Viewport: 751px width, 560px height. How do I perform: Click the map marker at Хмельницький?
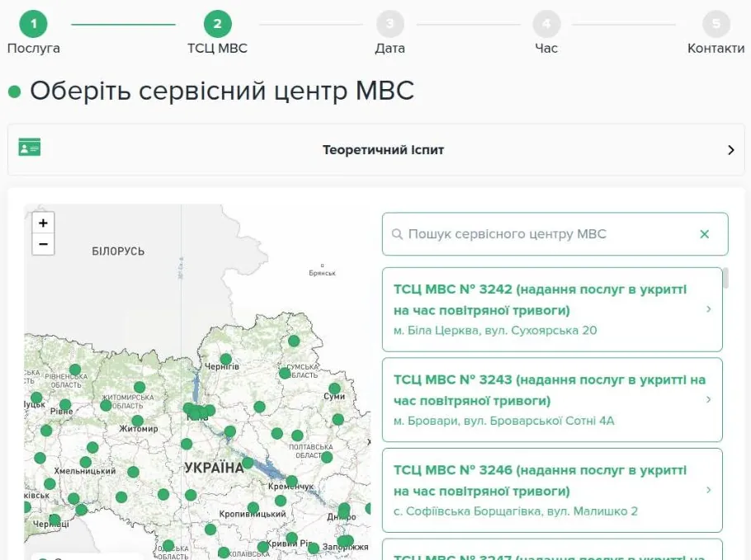pyautogui.click(x=86, y=463)
